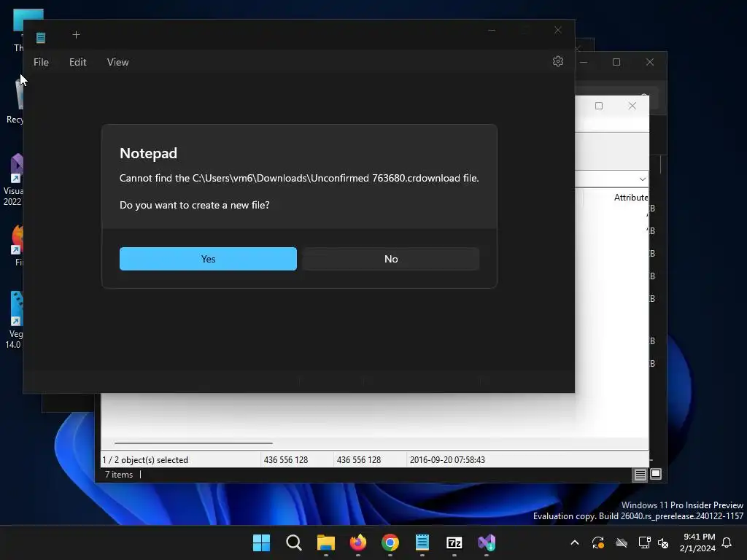Launch Firefox from the taskbar
This screenshot has width=747, height=560.
[357, 542]
